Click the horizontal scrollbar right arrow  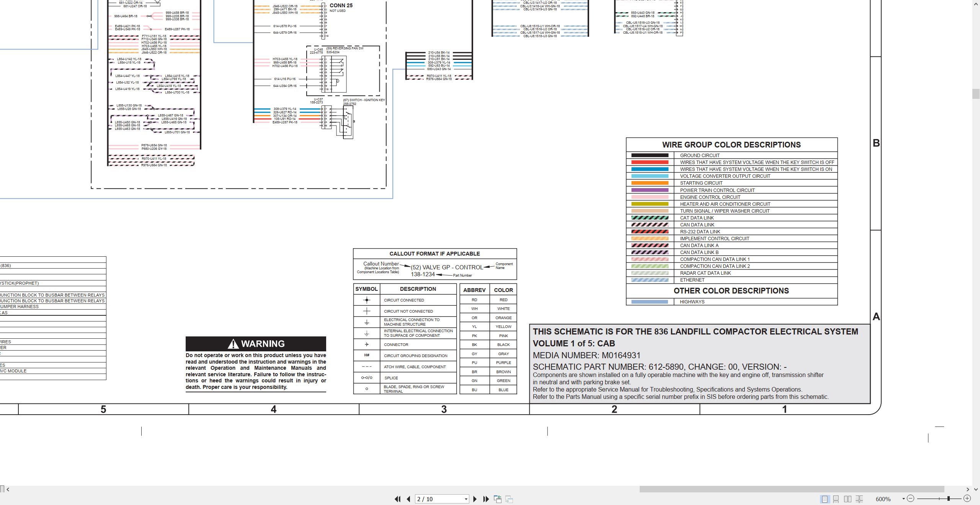pos(968,489)
